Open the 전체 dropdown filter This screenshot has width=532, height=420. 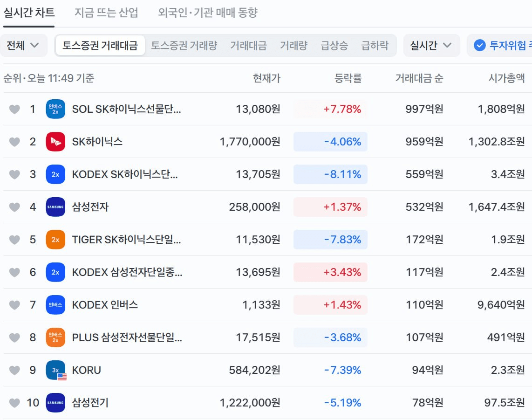pos(23,45)
